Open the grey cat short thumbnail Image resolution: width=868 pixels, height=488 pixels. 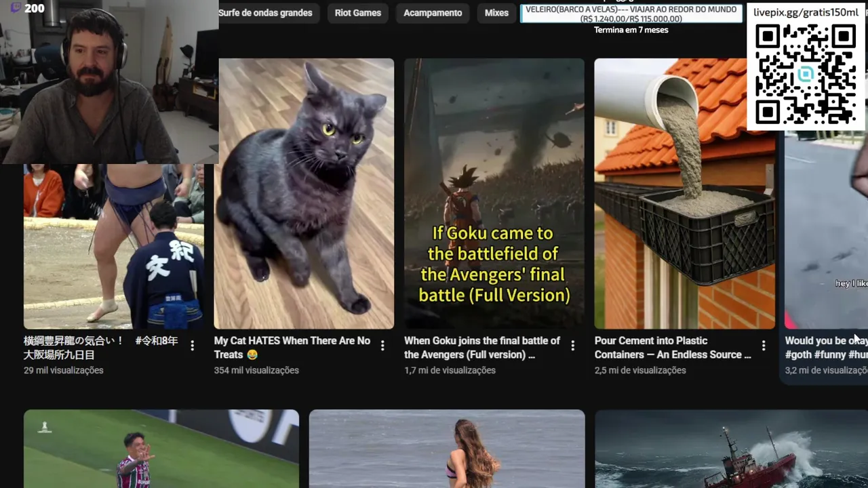304,194
